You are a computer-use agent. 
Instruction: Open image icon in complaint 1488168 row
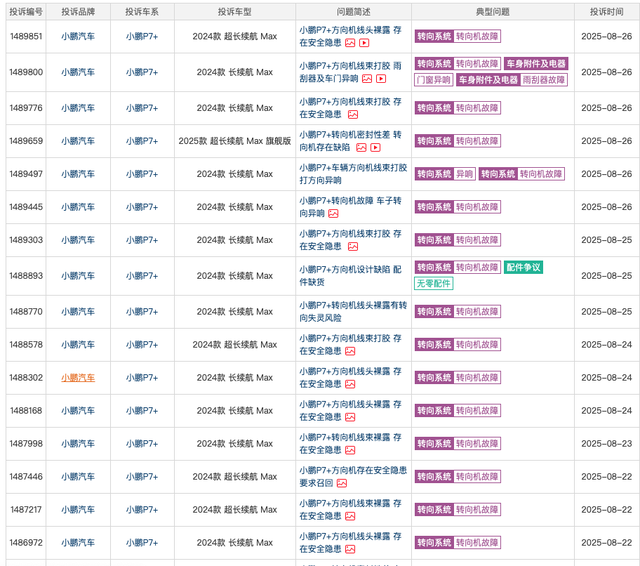[x=350, y=417]
